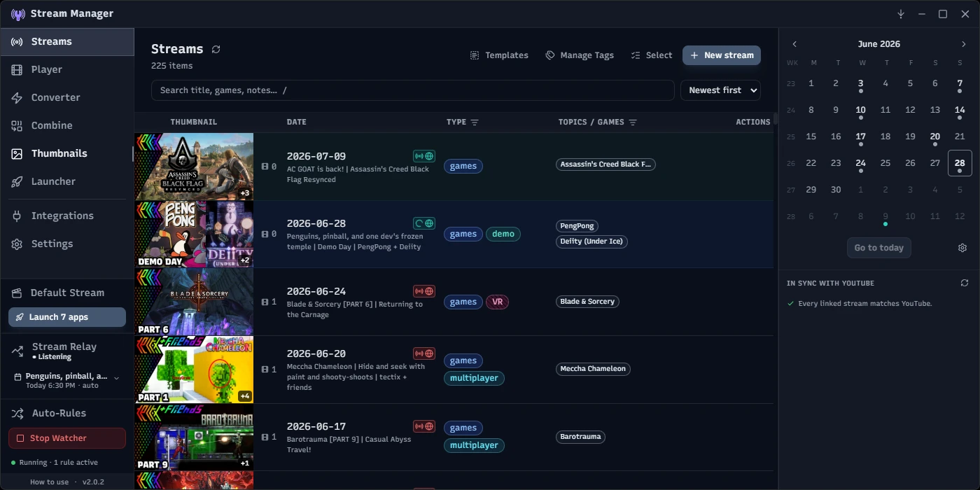The image size is (980, 490).
Task: Click the streams list vertical scrollbar
Action: click(775, 119)
